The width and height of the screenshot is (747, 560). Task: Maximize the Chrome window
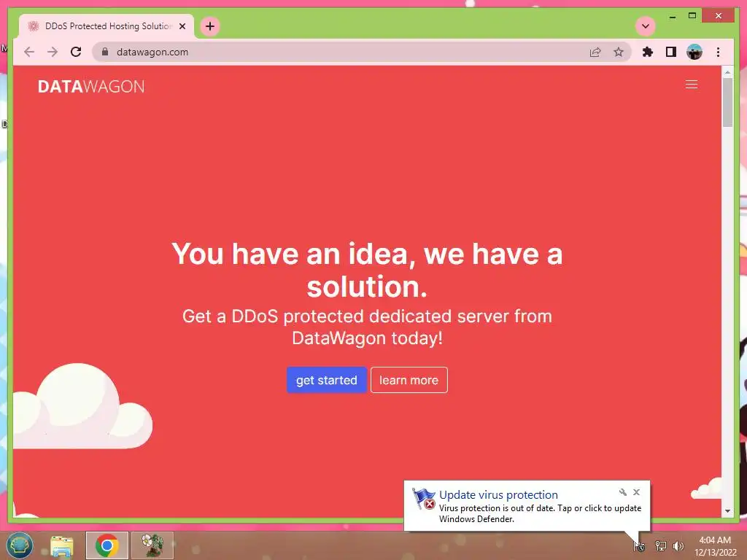pos(692,16)
